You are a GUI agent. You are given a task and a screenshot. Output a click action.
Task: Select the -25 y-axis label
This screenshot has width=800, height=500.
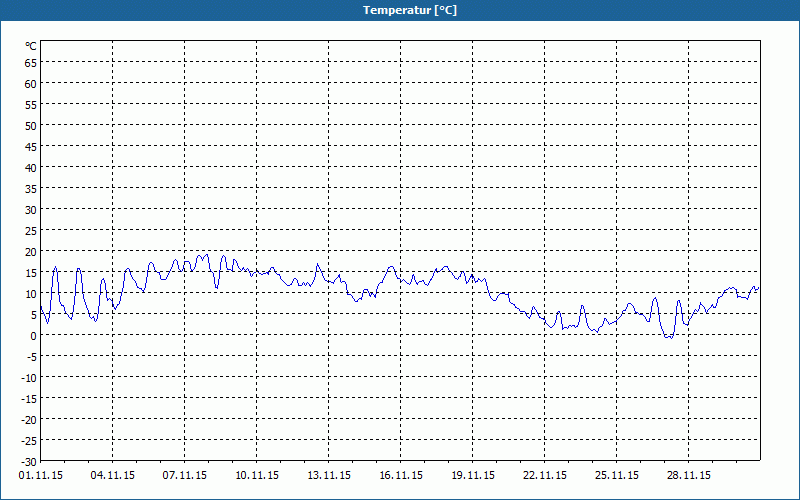tap(29, 440)
